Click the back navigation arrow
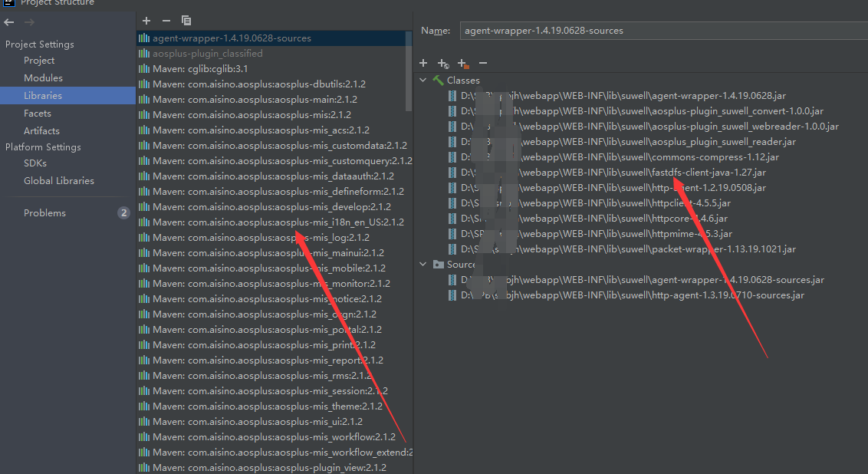The image size is (868, 474). [9, 22]
